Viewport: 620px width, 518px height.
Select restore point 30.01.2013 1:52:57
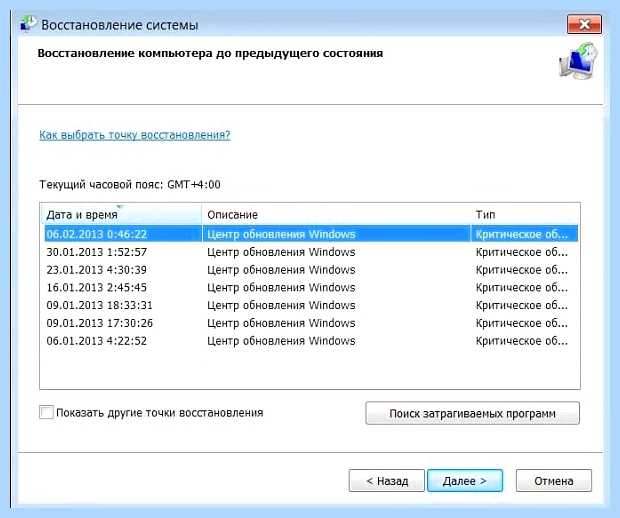tap(311, 252)
